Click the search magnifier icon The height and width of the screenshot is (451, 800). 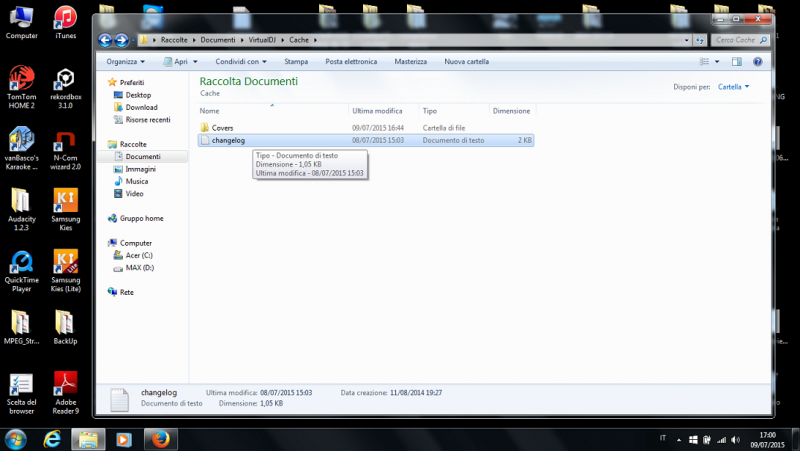coord(763,40)
